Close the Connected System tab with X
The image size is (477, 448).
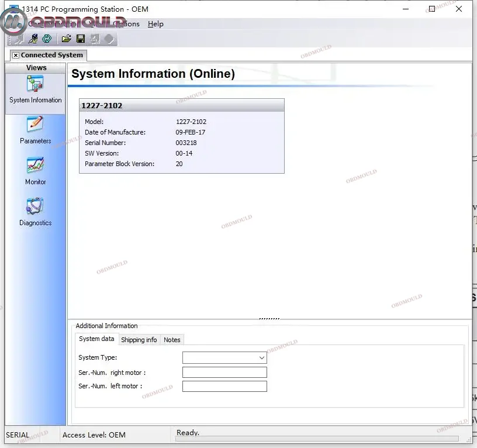[15, 56]
